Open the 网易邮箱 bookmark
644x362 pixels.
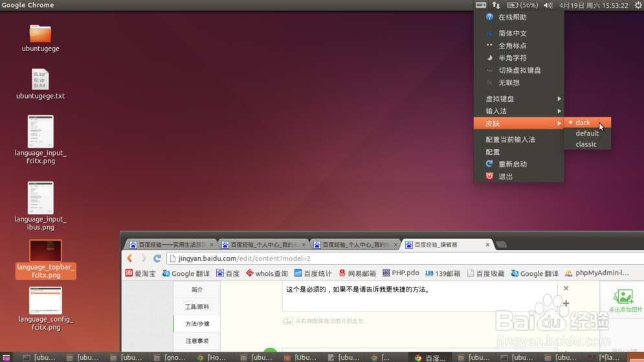tap(357, 273)
